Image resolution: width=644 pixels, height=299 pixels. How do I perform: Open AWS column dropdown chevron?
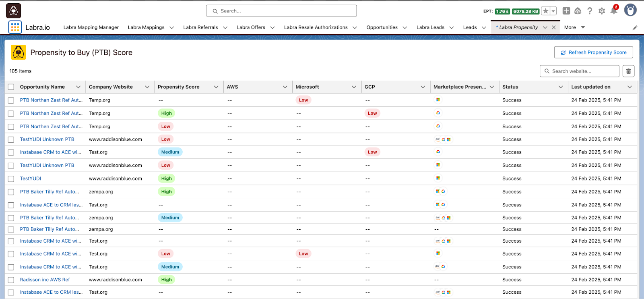(285, 87)
